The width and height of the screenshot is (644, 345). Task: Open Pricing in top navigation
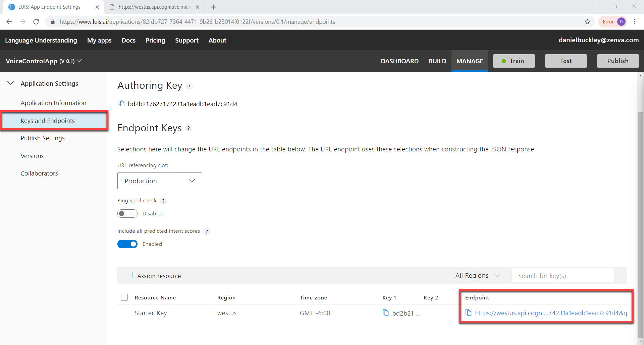tap(155, 40)
